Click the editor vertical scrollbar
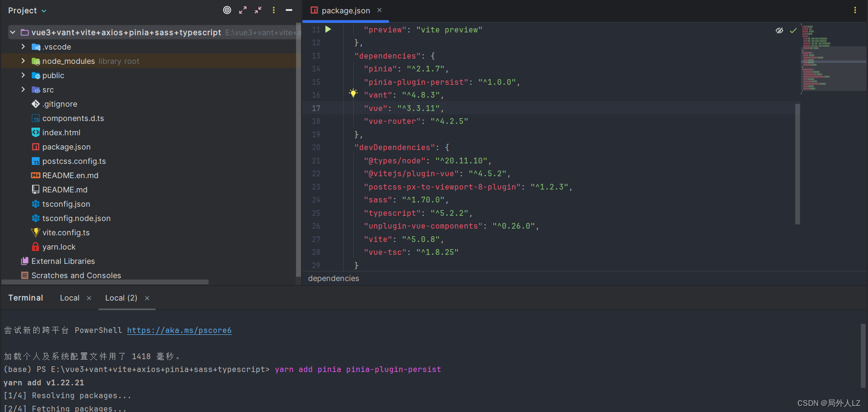This screenshot has width=868, height=412. (x=798, y=164)
